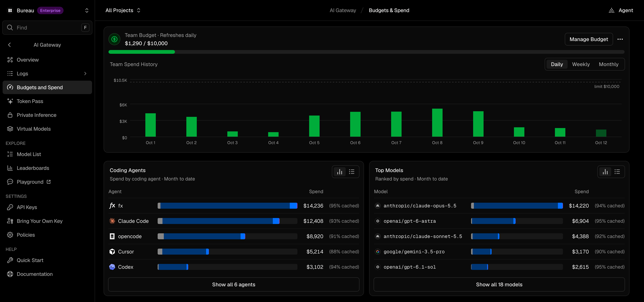
Task: Open Documentation lifebuoy icon
Action: [10, 274]
